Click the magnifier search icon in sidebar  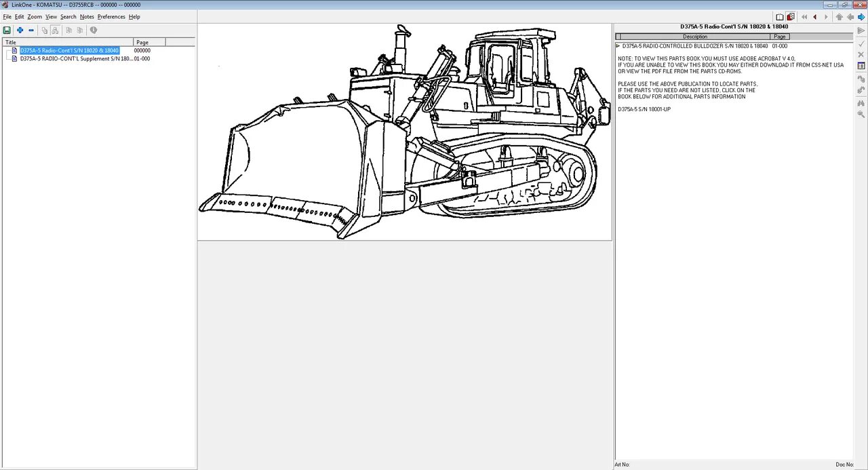click(861, 114)
